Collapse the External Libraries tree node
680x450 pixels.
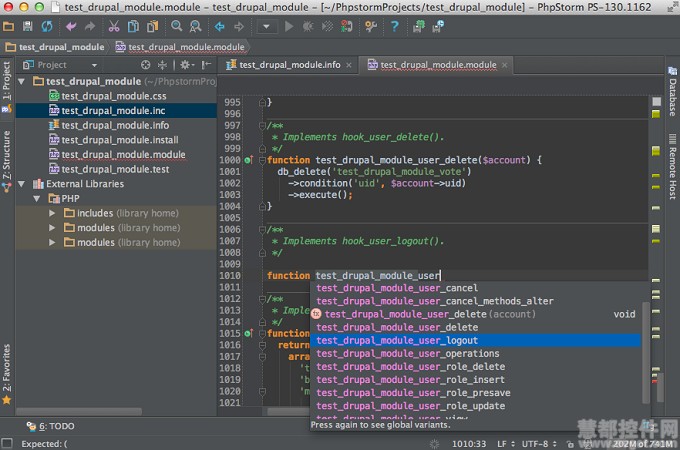tap(23, 184)
